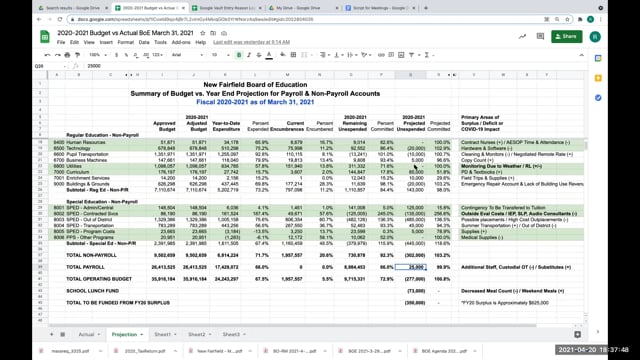
Task: Toggle bold formatting
Action: click(239, 55)
